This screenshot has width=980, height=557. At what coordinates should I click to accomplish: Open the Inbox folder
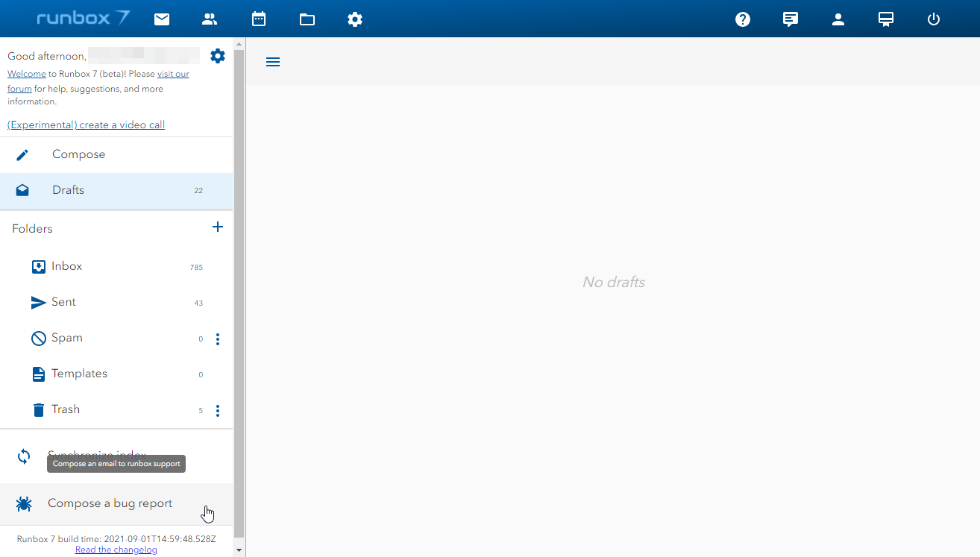(x=66, y=266)
